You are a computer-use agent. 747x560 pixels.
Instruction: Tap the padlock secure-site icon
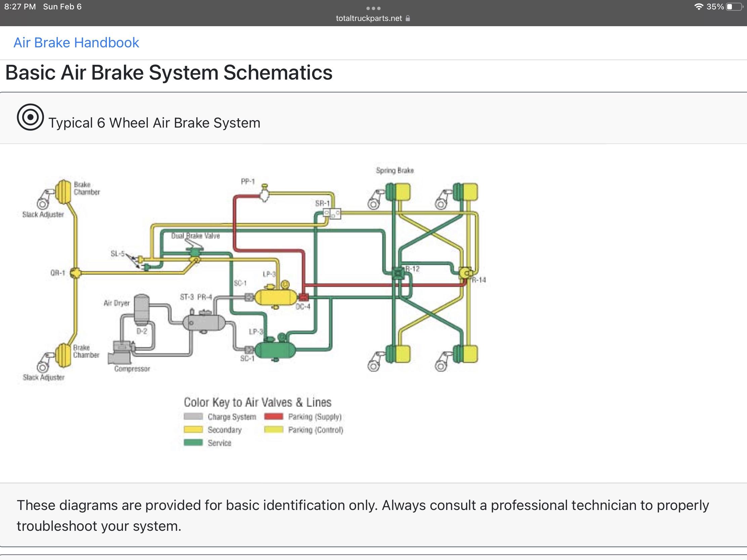[x=408, y=18]
